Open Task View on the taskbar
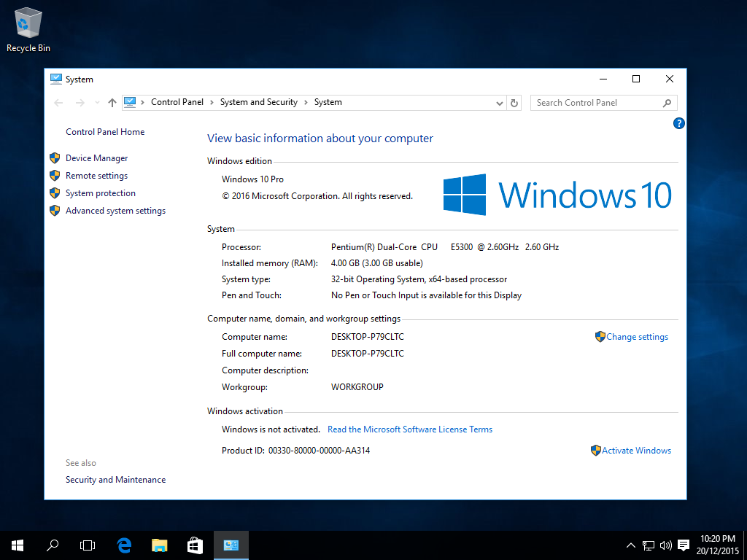Screen dimensions: 747x560 tap(88, 545)
